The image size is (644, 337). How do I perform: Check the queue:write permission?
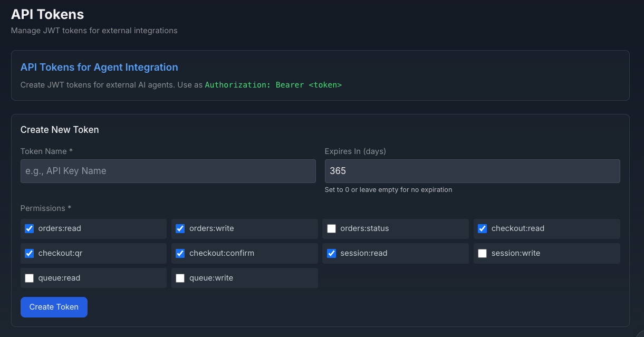click(180, 278)
